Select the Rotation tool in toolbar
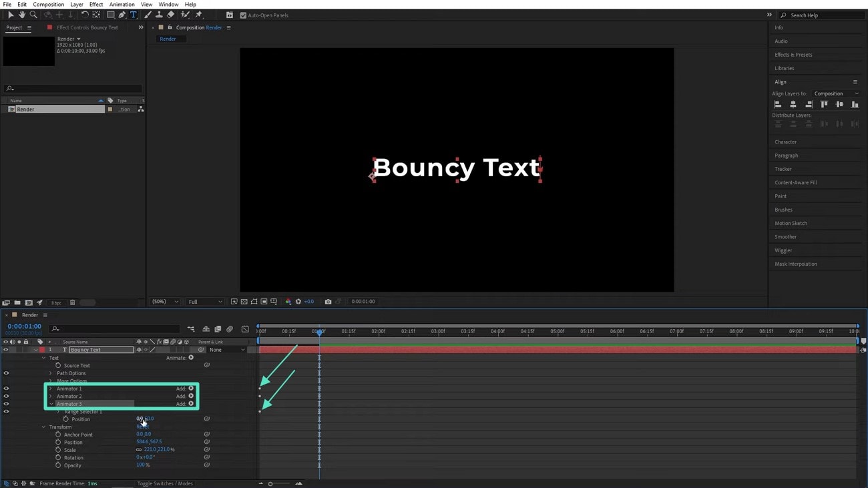Screen dimensions: 868x488 85,15
